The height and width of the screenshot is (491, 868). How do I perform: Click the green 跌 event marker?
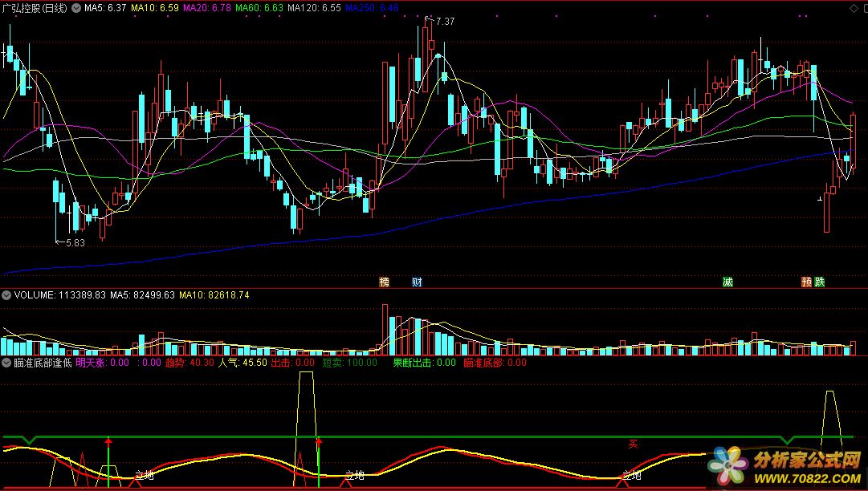click(820, 282)
